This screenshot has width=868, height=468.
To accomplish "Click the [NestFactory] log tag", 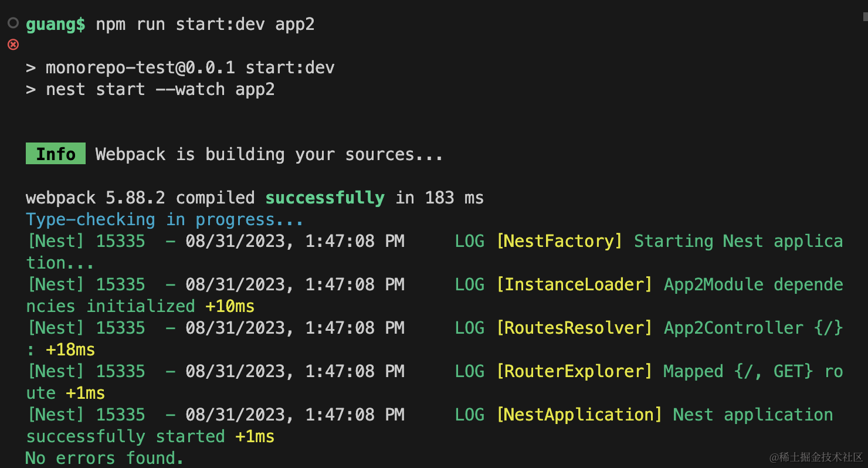I will coord(559,242).
